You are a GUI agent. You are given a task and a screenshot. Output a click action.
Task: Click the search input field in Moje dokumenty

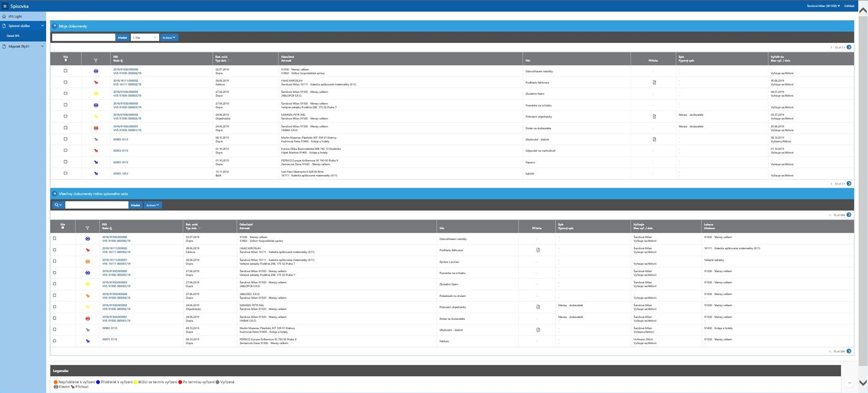(84, 37)
